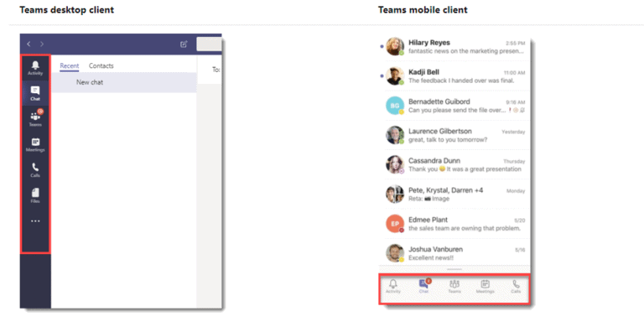Switch to the Contacts tab

(101, 65)
